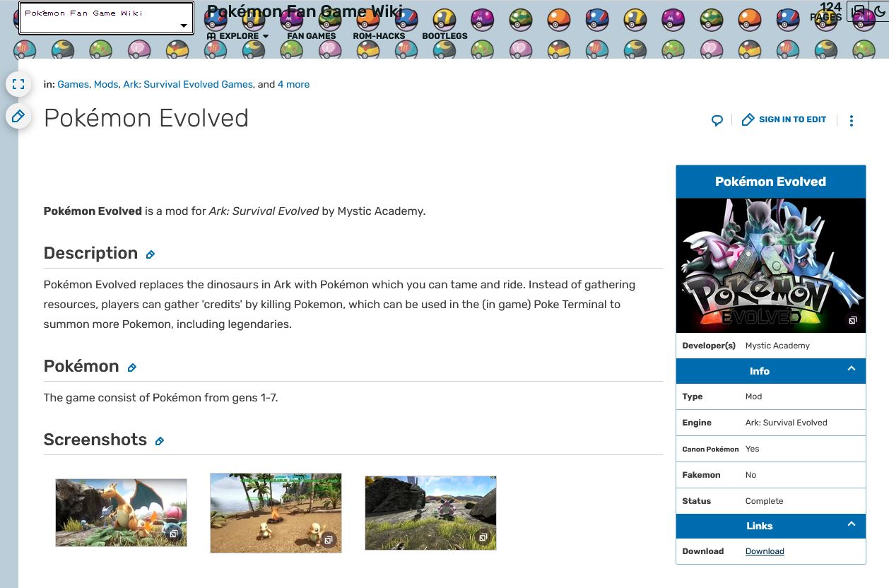The width and height of the screenshot is (889, 588).
Task: Open the Bootlegs navigation menu
Action: [444, 36]
